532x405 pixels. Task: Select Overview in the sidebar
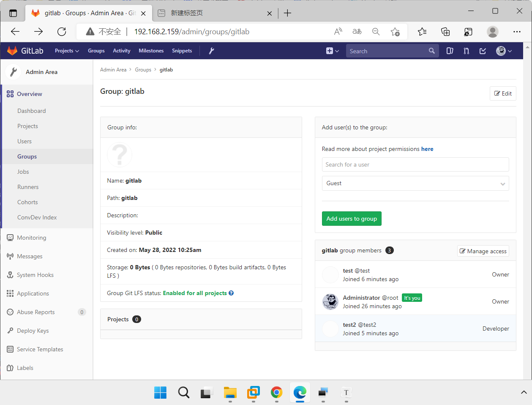(30, 94)
